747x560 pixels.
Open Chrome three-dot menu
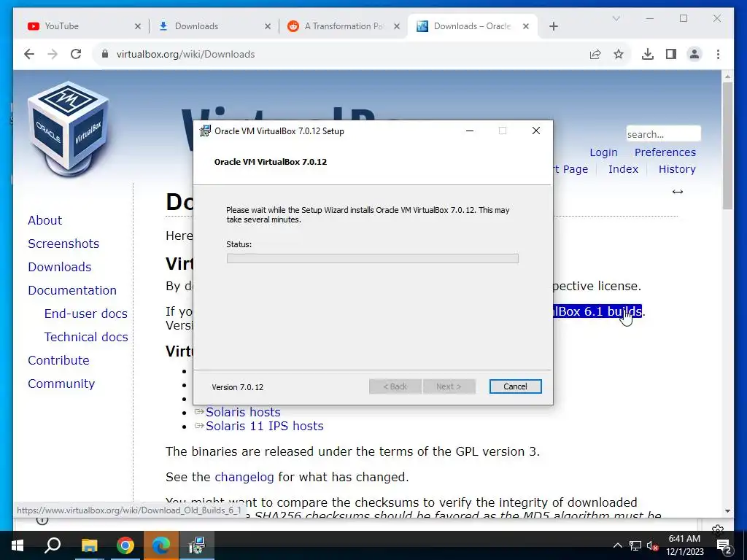coord(718,54)
